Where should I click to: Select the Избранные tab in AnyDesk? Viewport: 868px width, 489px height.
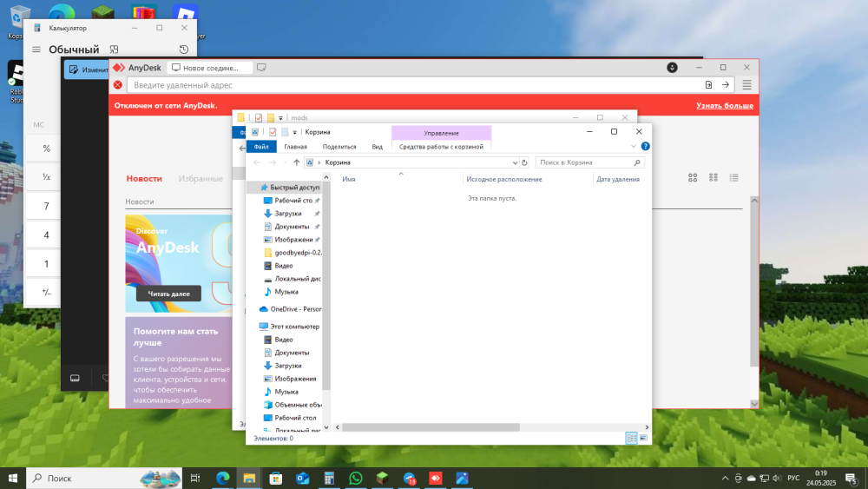tap(201, 178)
